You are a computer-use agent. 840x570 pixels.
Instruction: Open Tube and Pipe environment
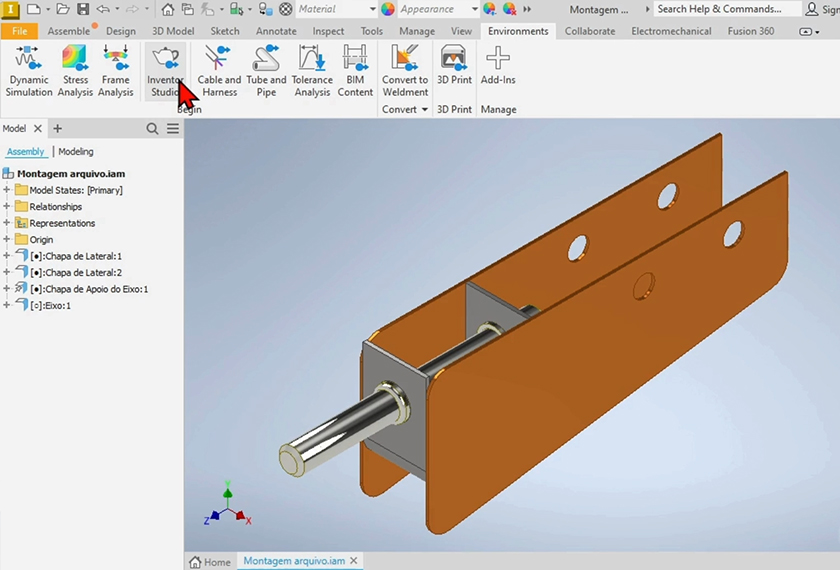pos(266,71)
